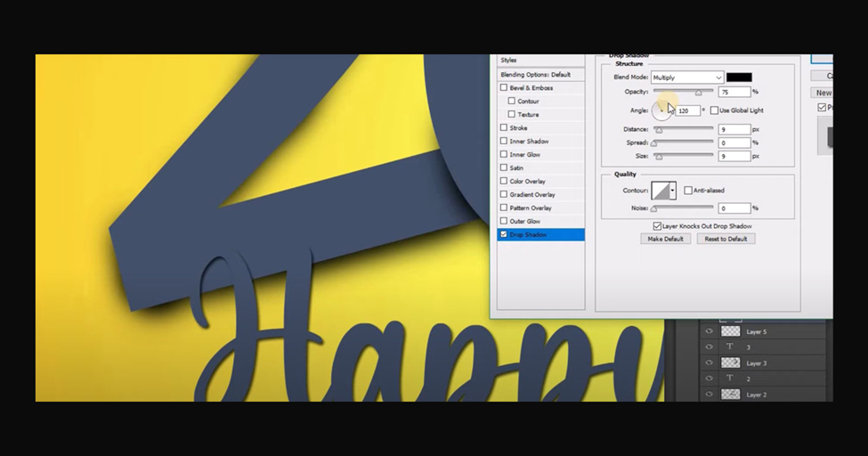Expand the Contour picker arrow

(x=673, y=191)
